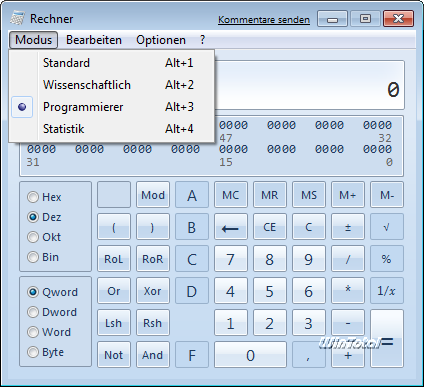
Task: Click the hex digit F button
Action: coord(192,355)
